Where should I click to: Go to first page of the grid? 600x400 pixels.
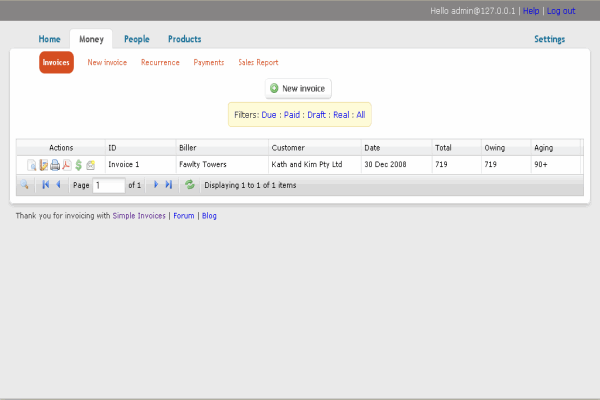click(46, 185)
